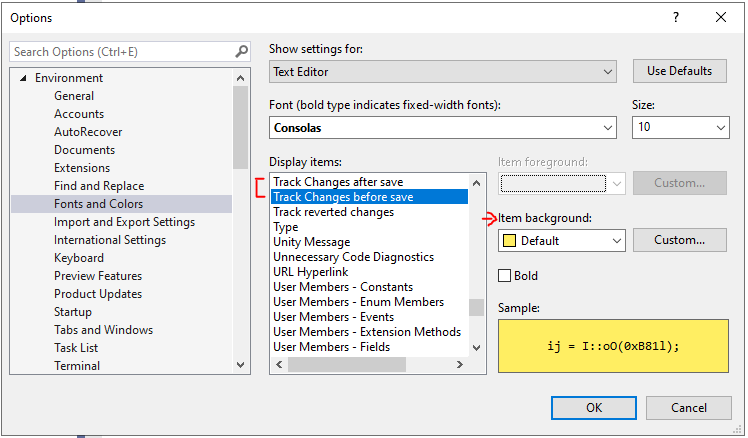The width and height of the screenshot is (748, 438).
Task: Open the Font dropdown showing Consolas
Action: coord(443,128)
